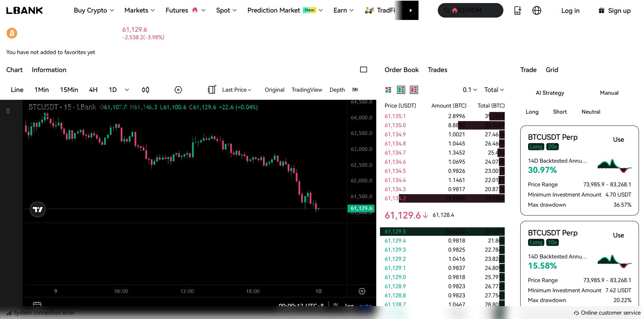This screenshot has width=644, height=319.
Task: Click the search magnifier icon
Action: 447,10
